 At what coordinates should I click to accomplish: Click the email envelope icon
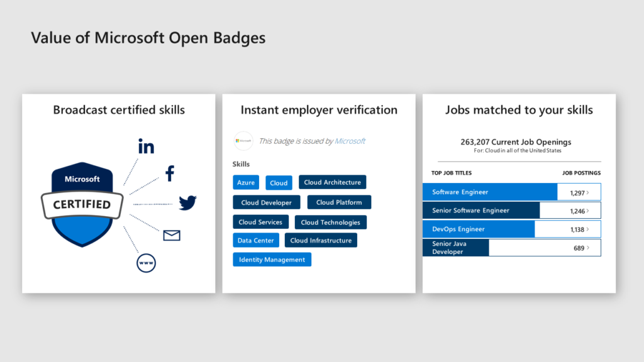(172, 235)
